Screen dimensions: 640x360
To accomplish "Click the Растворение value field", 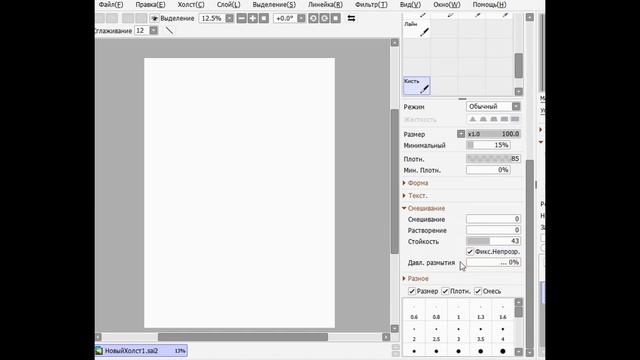I will [493, 230].
